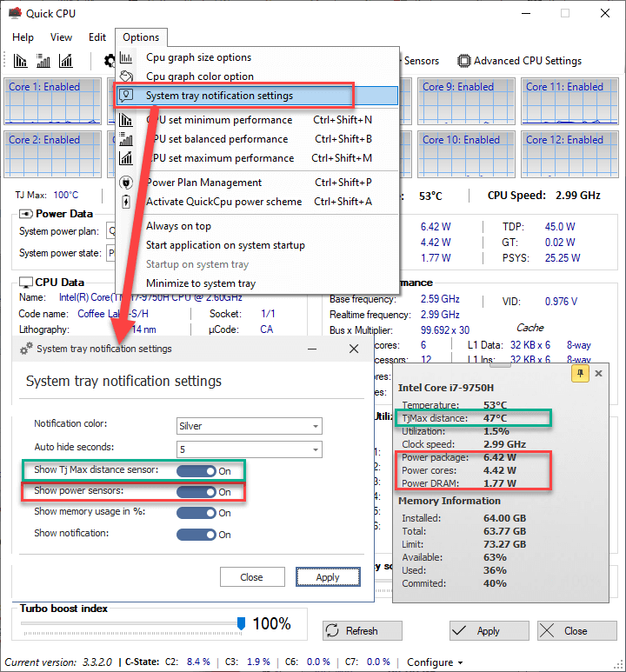626x672 pixels.
Task: Open the Auto hide seconds dropdown
Action: [x=250, y=449]
